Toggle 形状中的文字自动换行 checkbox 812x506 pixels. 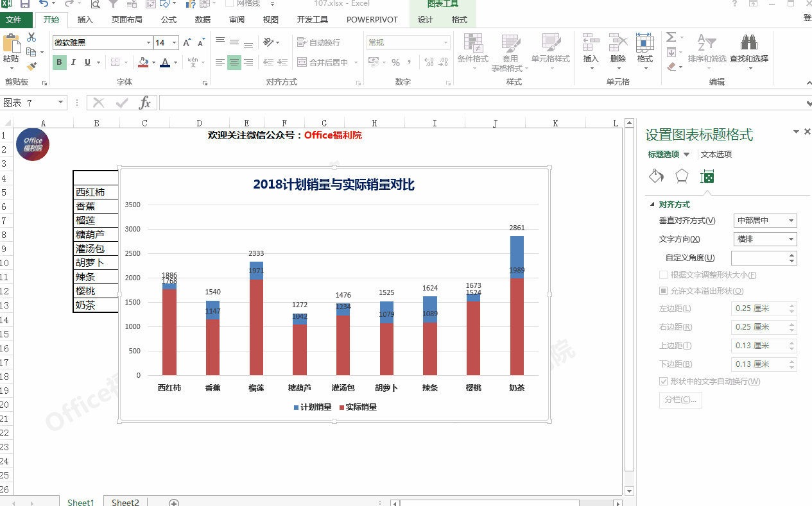(663, 382)
